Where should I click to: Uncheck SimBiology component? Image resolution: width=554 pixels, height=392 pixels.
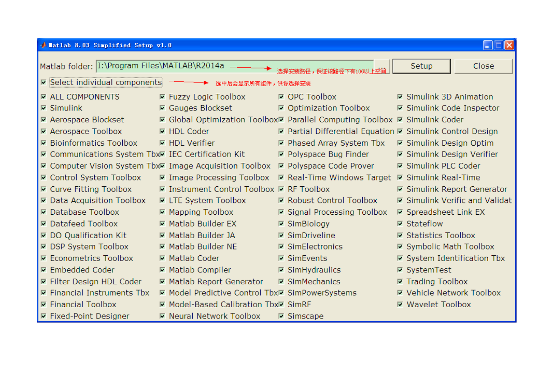point(282,224)
